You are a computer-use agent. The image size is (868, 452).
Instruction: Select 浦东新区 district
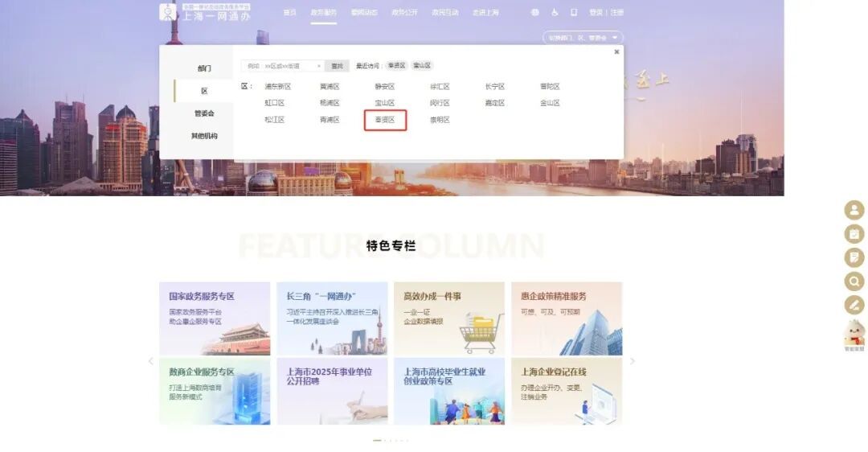pos(278,86)
